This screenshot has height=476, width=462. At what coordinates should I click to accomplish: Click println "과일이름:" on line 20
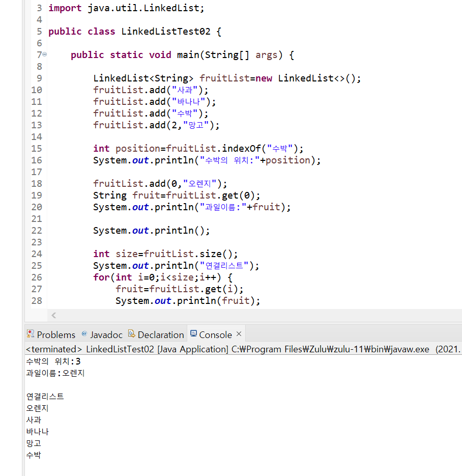(192, 207)
